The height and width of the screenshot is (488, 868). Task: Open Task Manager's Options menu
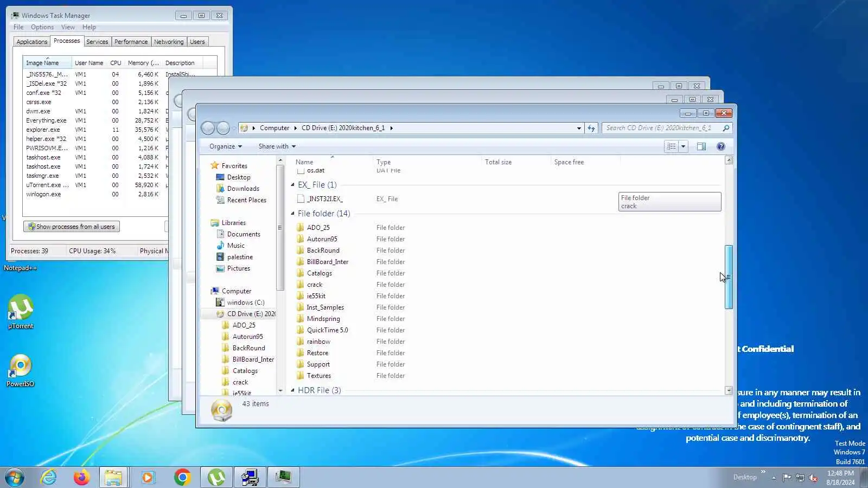(42, 27)
